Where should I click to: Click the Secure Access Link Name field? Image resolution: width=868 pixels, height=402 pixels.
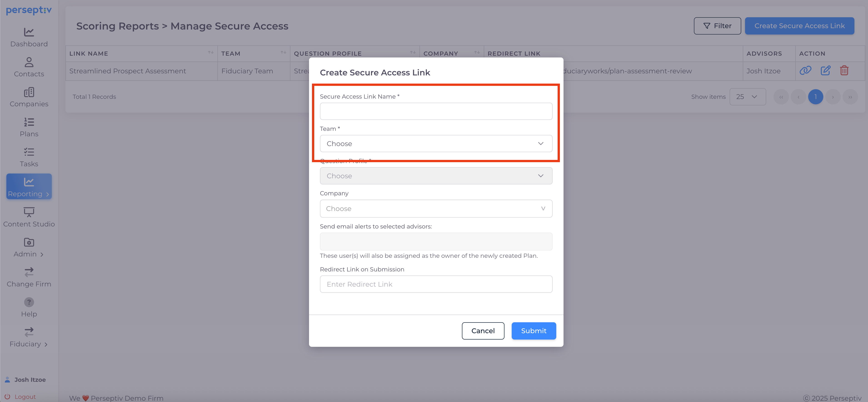[436, 112]
